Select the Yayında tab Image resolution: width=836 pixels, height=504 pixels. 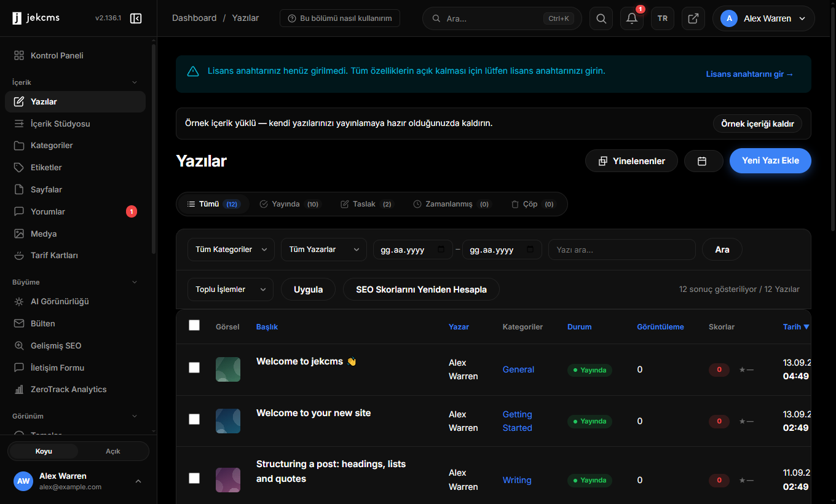pos(290,204)
